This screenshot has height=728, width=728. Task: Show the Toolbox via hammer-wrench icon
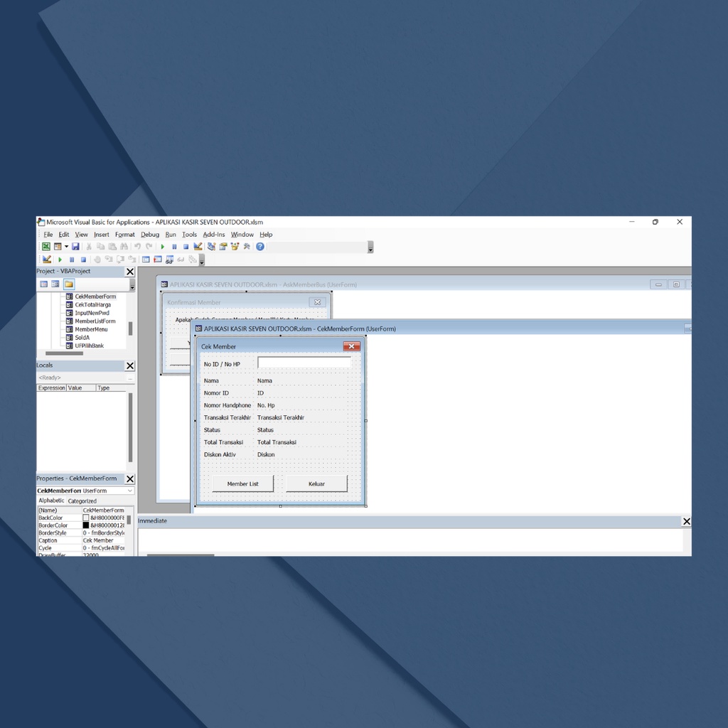247,247
